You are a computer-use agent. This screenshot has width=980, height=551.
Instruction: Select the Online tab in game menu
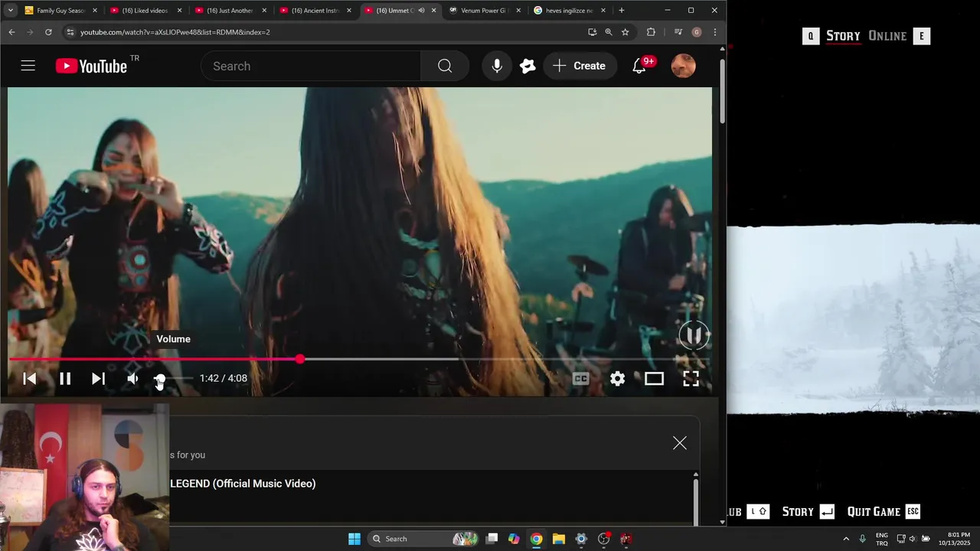click(x=887, y=36)
